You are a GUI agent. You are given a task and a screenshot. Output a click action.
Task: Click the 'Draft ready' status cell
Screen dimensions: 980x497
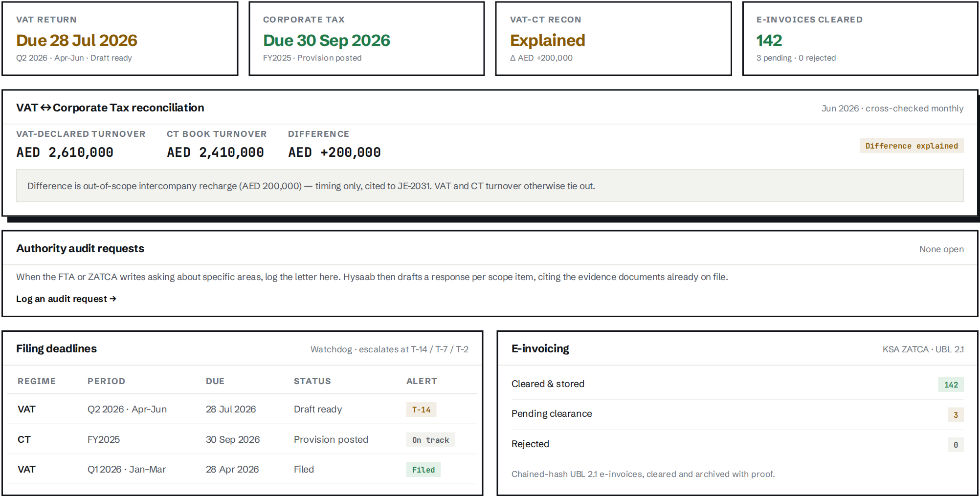pyautogui.click(x=318, y=409)
